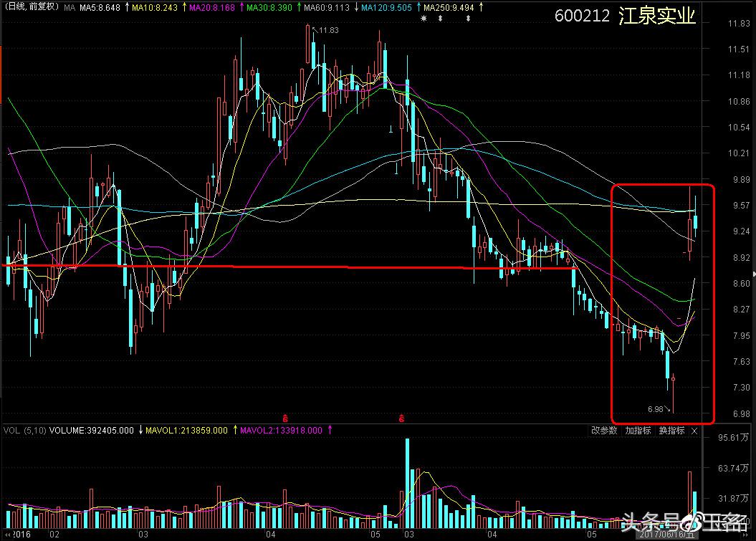Click the MA60:9.113 indicator label

(x=326, y=8)
